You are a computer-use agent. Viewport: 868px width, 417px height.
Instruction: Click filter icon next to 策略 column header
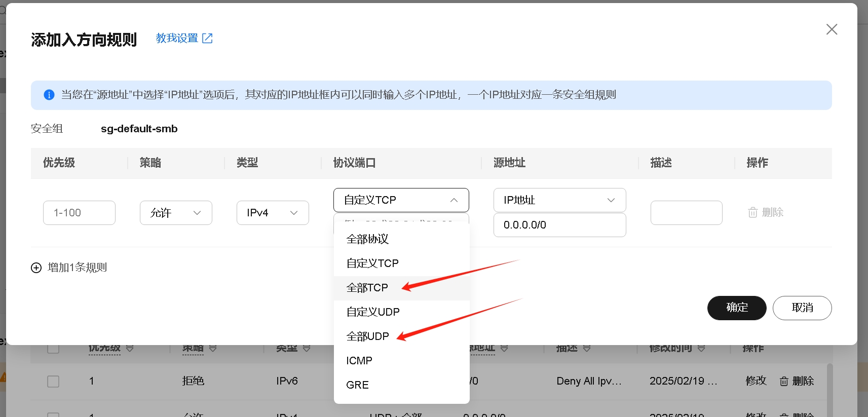[x=213, y=348]
